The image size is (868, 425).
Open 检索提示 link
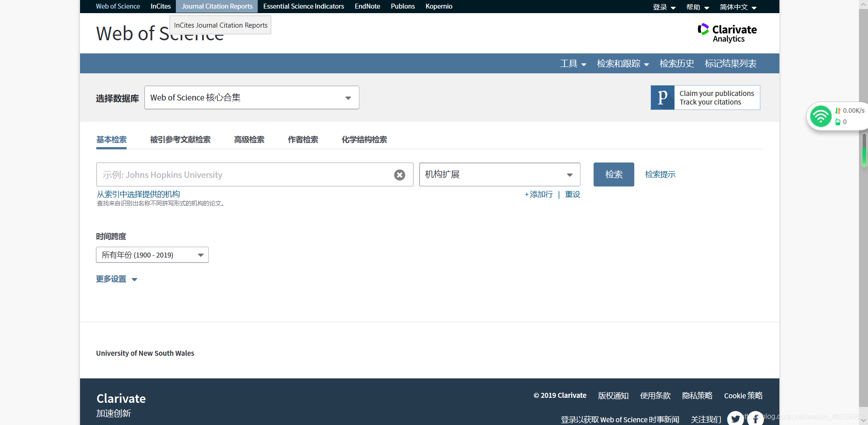660,175
